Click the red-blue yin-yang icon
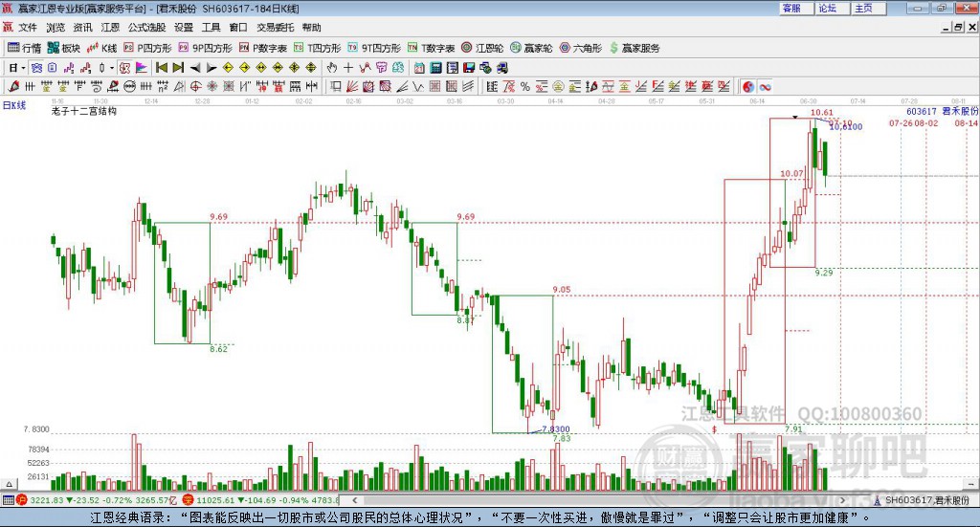 click(x=748, y=87)
